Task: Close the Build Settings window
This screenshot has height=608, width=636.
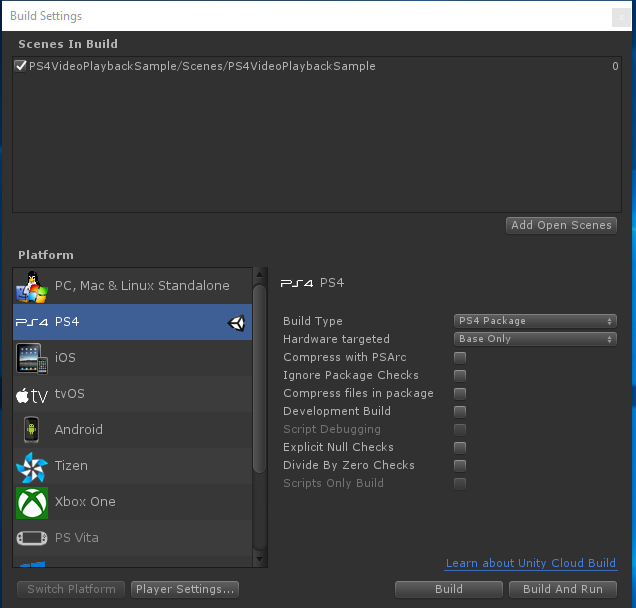Action: coord(621,17)
